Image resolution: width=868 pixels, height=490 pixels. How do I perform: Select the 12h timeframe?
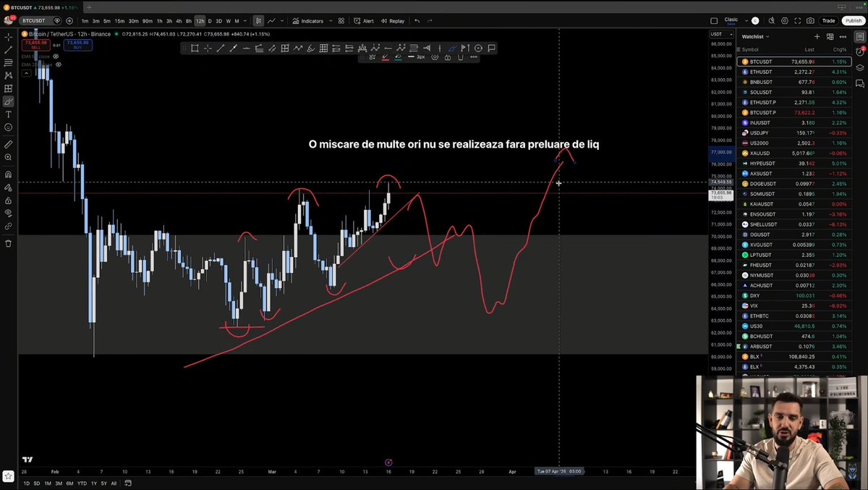pos(200,21)
